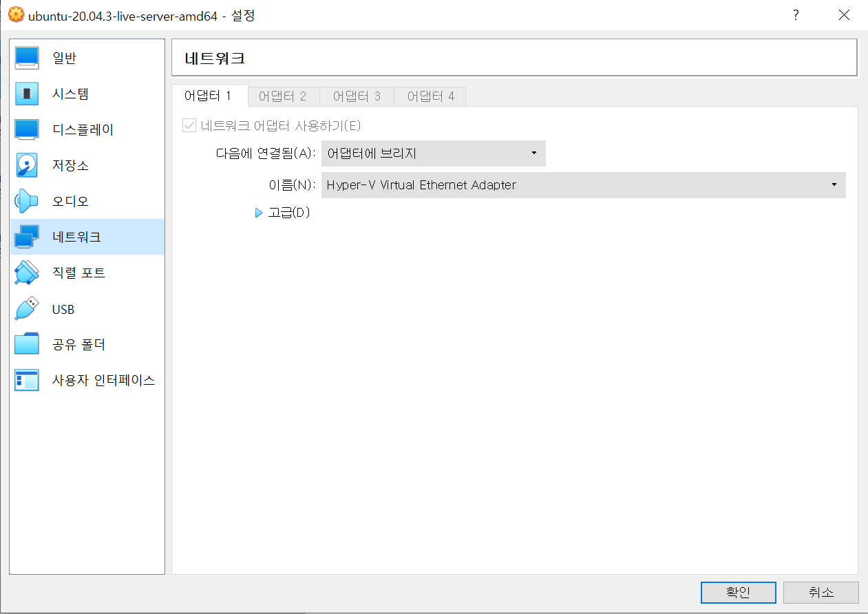Screen dimensions: 868x614
Task: Select the 사용자 인터페이스 label in sidebar
Action: point(104,381)
